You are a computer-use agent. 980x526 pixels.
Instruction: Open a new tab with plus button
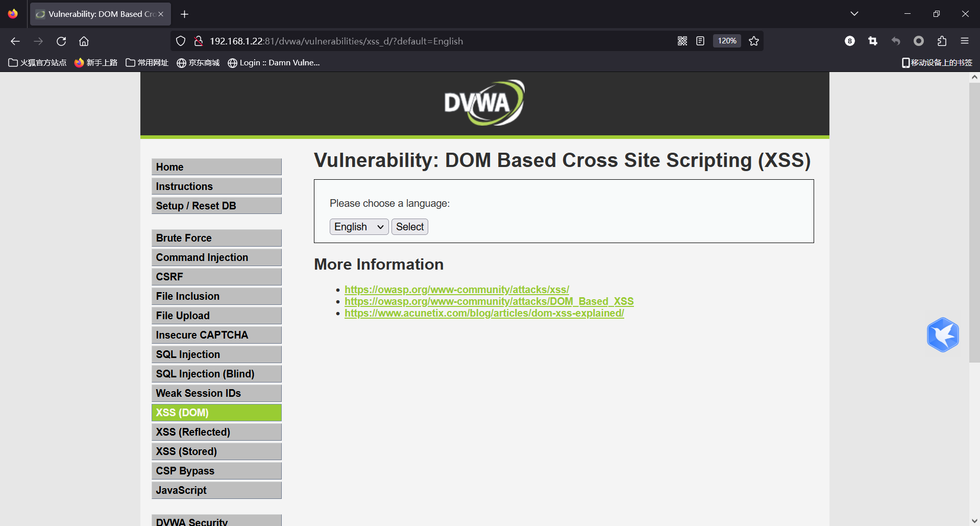tap(185, 14)
